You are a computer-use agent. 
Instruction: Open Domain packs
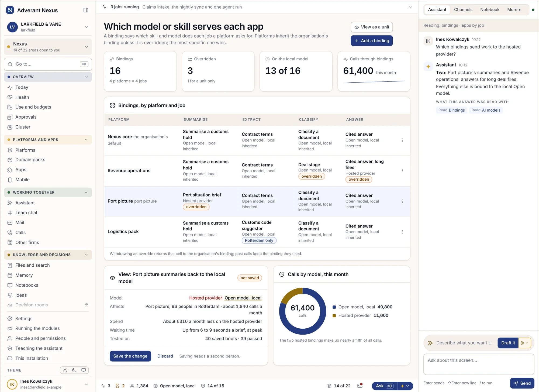click(30, 160)
